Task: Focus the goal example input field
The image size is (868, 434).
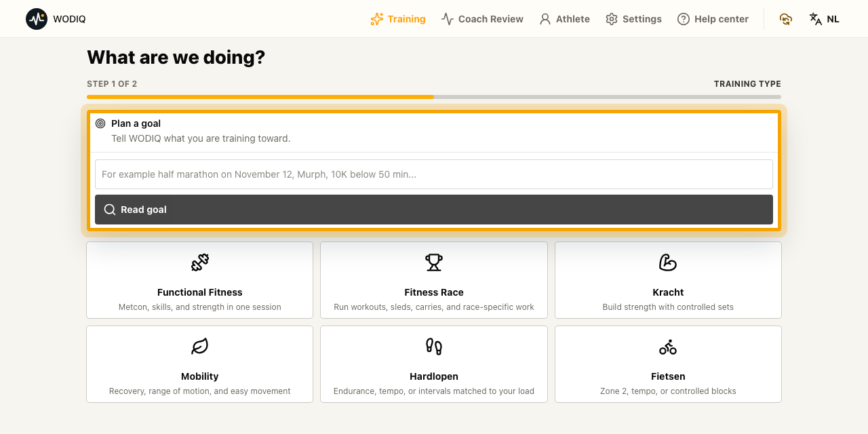Action: tap(434, 174)
